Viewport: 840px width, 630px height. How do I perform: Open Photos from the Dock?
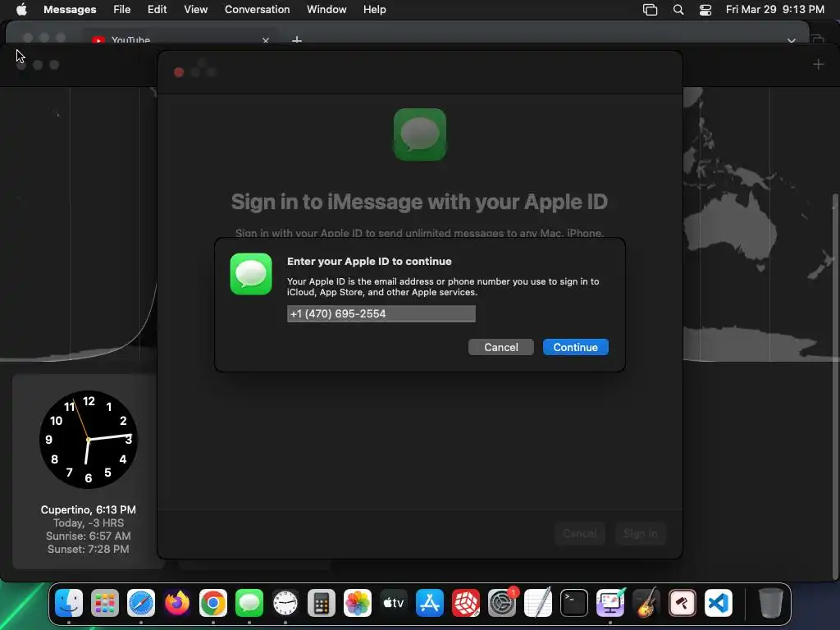[x=358, y=603]
